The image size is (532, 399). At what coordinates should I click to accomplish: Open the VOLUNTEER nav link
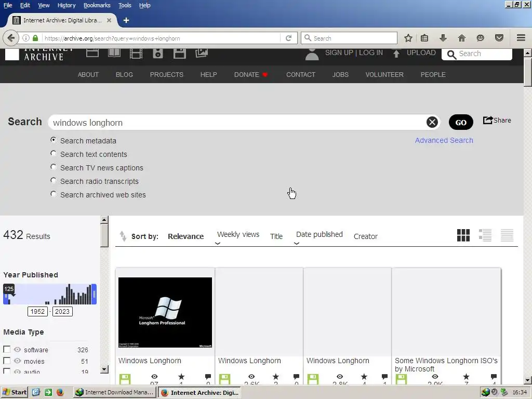coord(384,74)
